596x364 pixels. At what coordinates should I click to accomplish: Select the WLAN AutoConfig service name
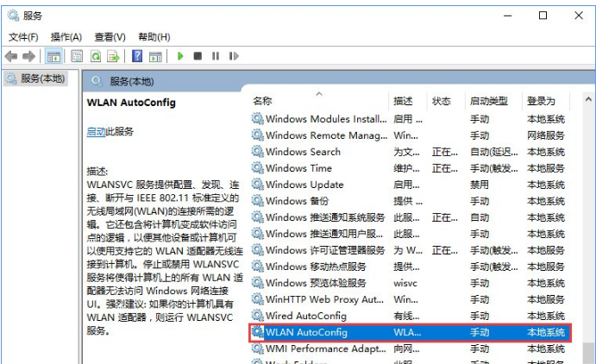[306, 332]
